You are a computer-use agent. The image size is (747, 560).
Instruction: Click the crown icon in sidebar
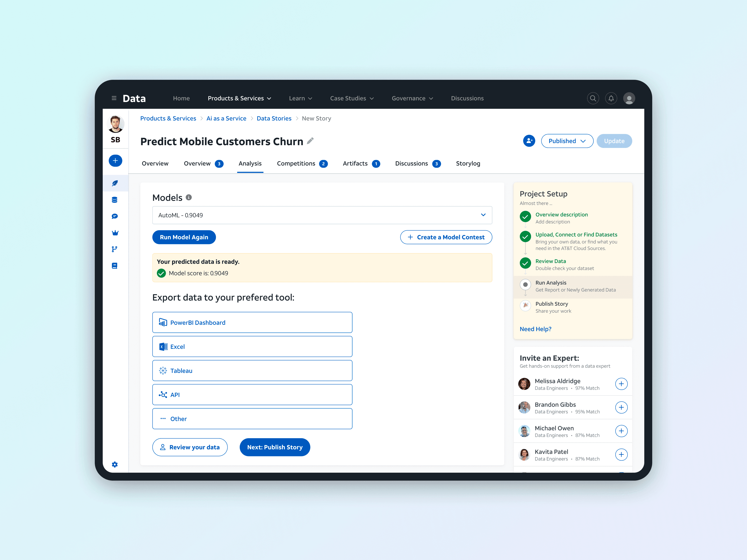115,233
